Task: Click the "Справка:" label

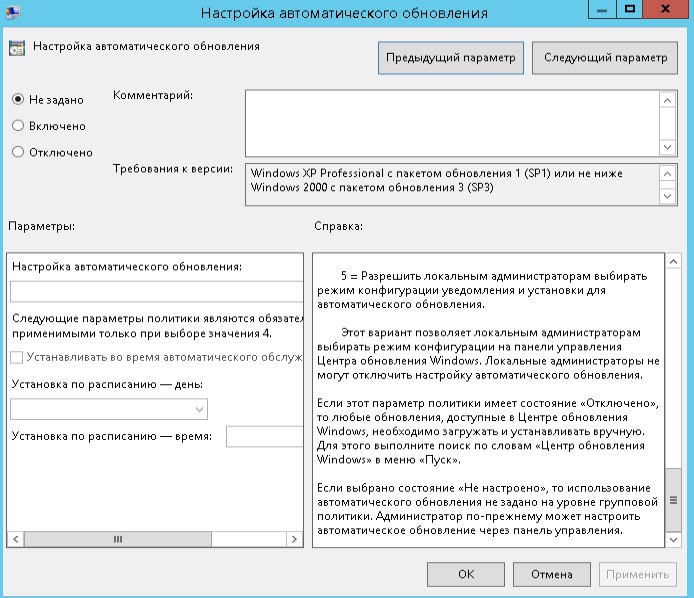Action: point(339,226)
